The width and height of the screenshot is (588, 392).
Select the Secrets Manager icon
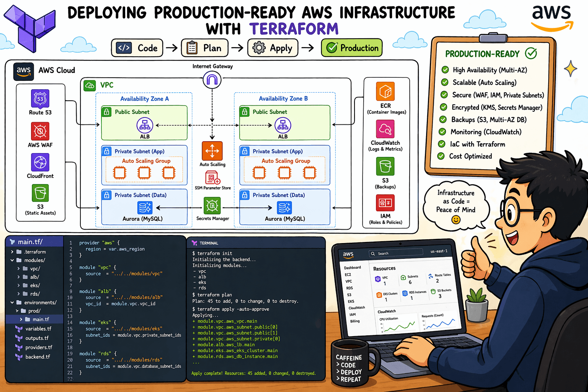click(x=212, y=205)
